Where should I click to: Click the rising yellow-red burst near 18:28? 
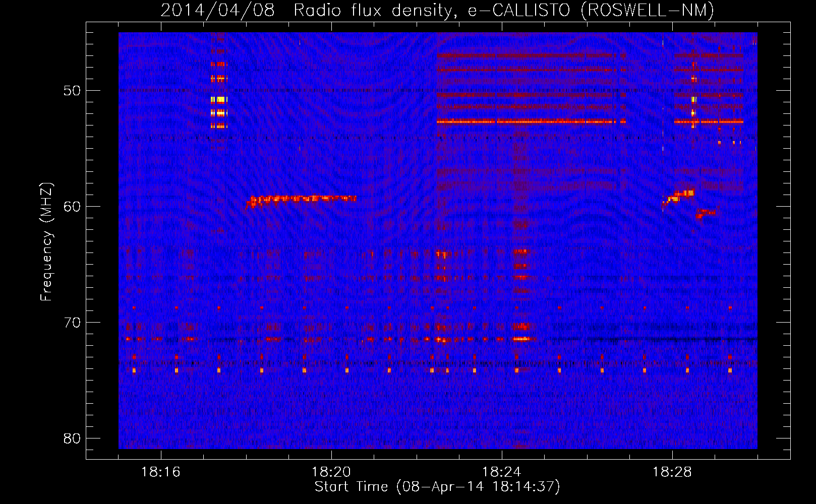tap(679, 196)
